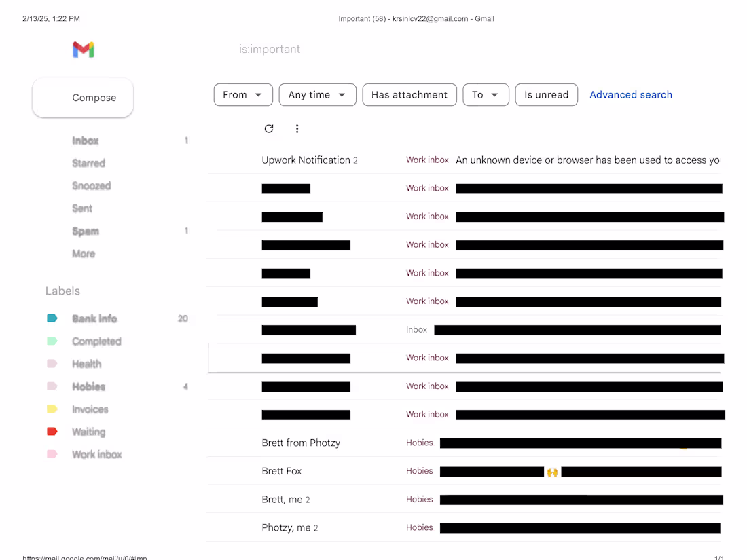Open the Inbox folder

pos(86,141)
